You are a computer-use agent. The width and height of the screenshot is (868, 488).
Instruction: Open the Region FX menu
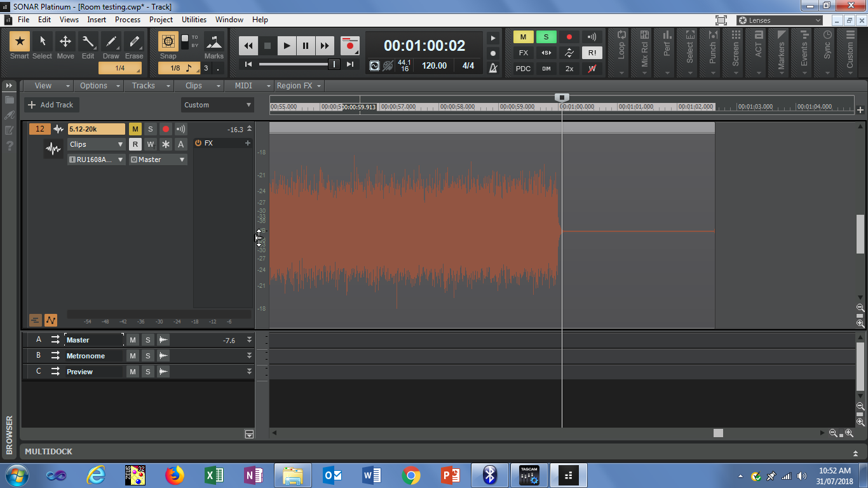[x=299, y=85]
